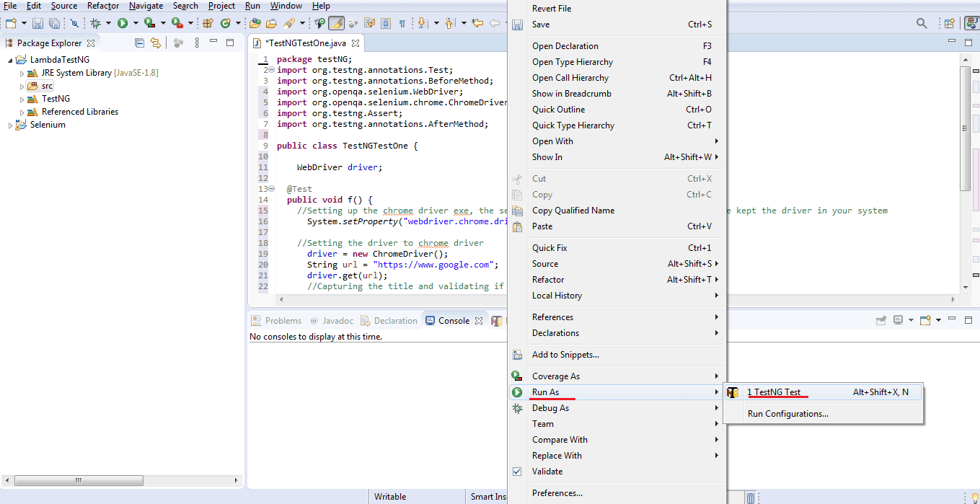The height and width of the screenshot is (504, 980).
Task: Toggle the Validate checkbox menu item
Action: (547, 472)
